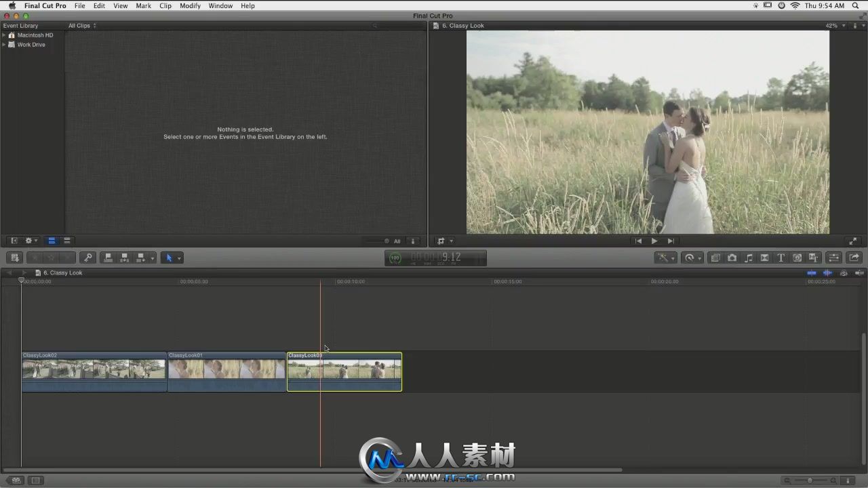Image resolution: width=868 pixels, height=488 pixels.
Task: Go to next edit in viewer
Action: click(x=671, y=241)
